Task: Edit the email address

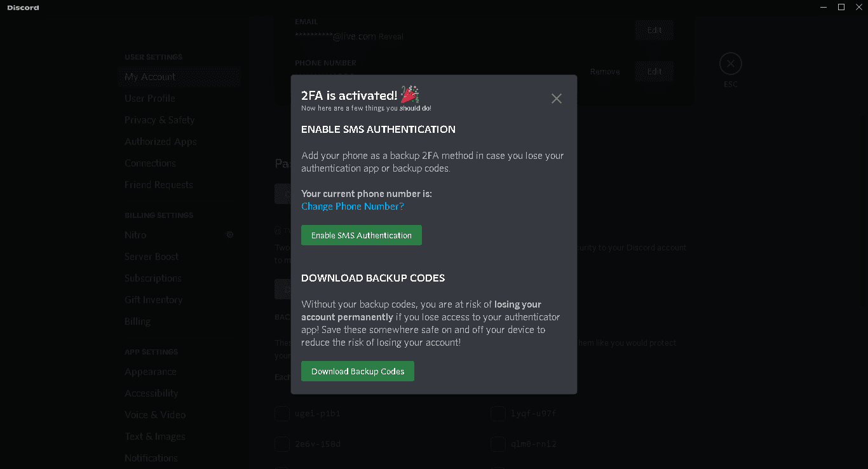Action: [x=654, y=30]
